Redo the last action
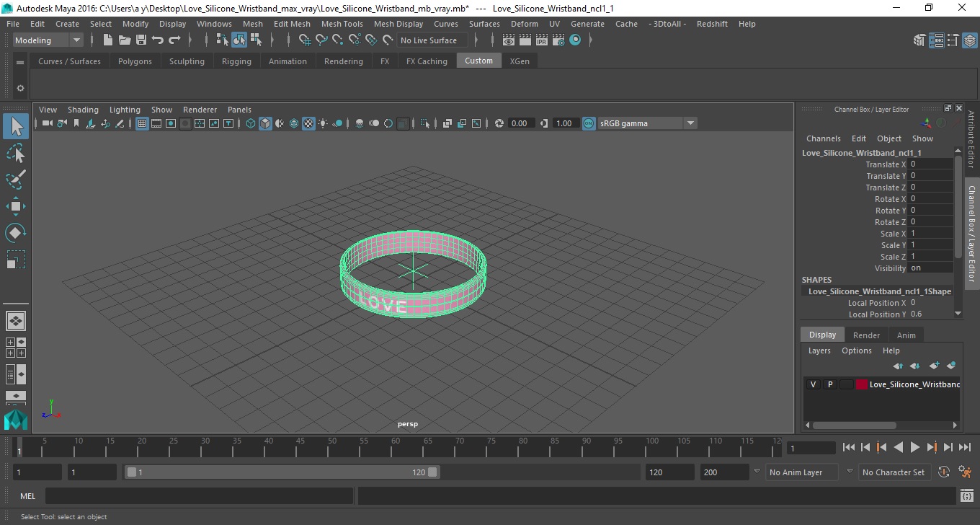 point(174,40)
